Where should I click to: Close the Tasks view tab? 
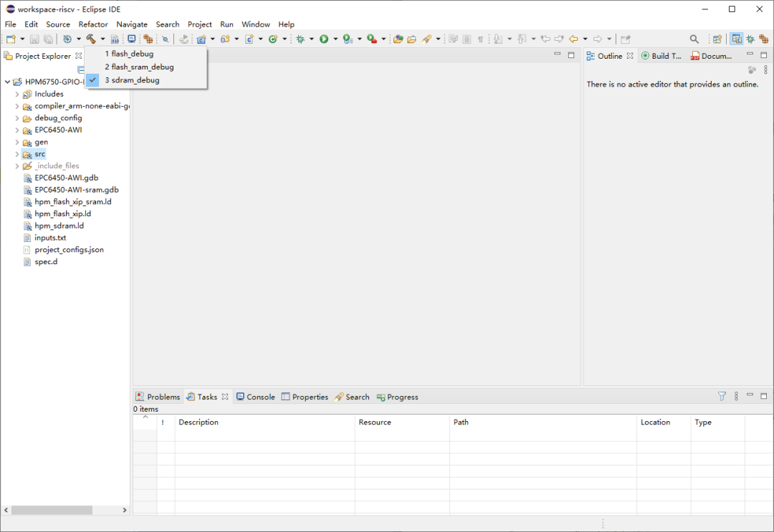pos(225,397)
